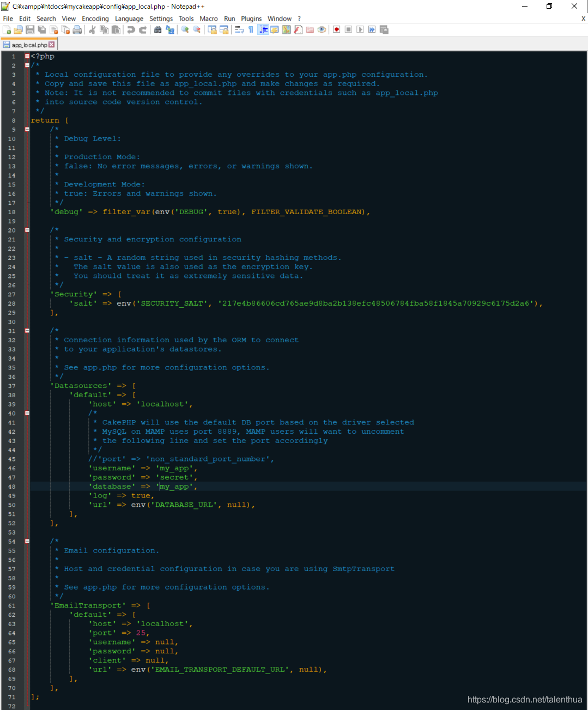Viewport: 588px width, 710px height.
Task: Toggle Word Wrap toolbar icon
Action: click(239, 29)
